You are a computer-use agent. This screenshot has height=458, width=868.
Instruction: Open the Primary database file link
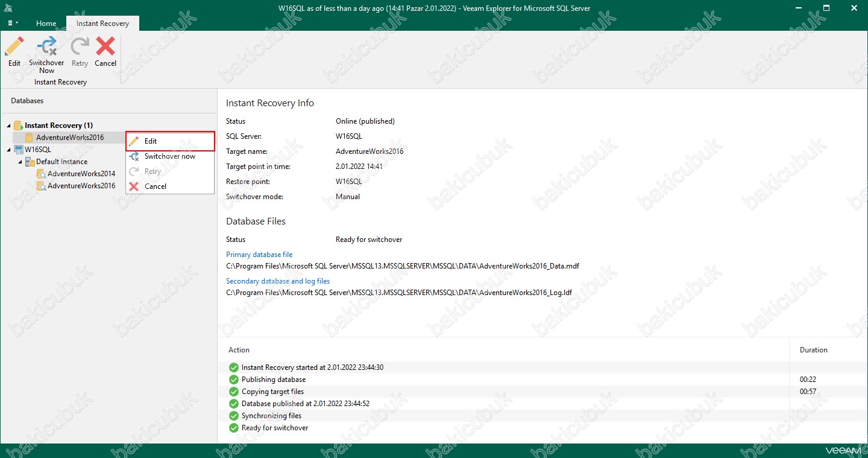(259, 255)
